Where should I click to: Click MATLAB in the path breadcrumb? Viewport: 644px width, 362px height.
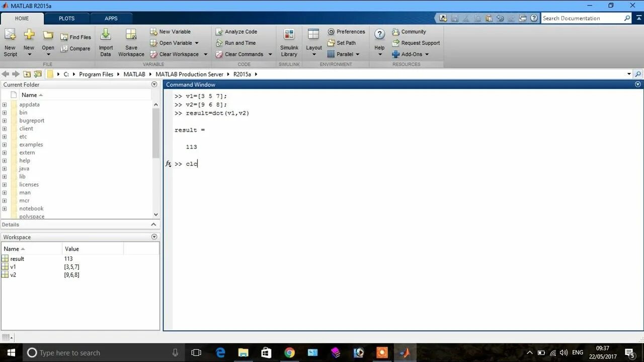click(x=134, y=74)
